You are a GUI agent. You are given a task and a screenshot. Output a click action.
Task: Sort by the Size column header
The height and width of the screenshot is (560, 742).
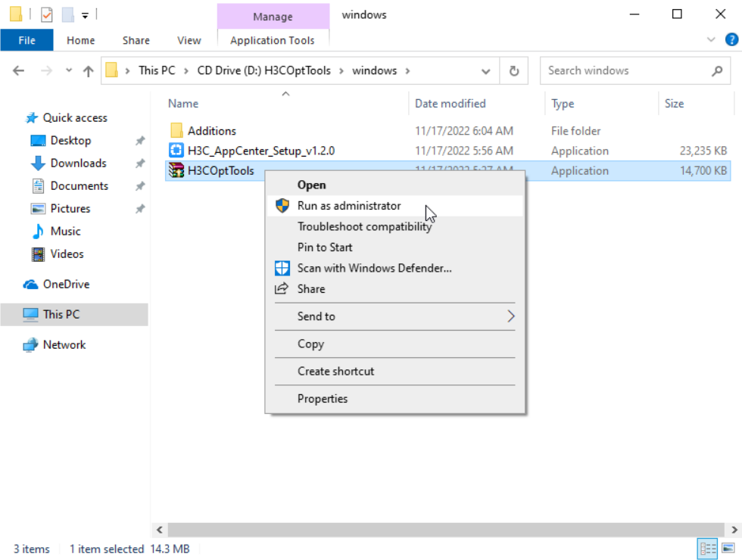674,104
